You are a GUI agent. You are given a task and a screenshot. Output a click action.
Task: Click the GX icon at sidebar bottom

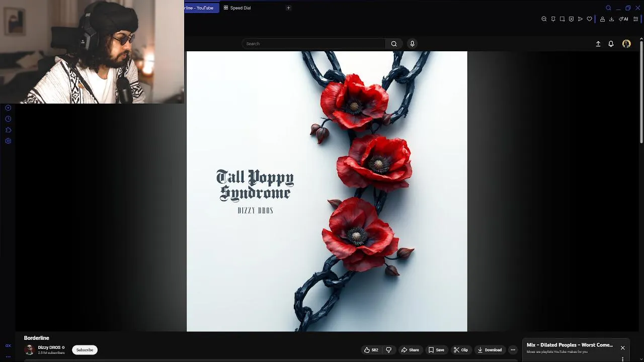click(x=8, y=345)
